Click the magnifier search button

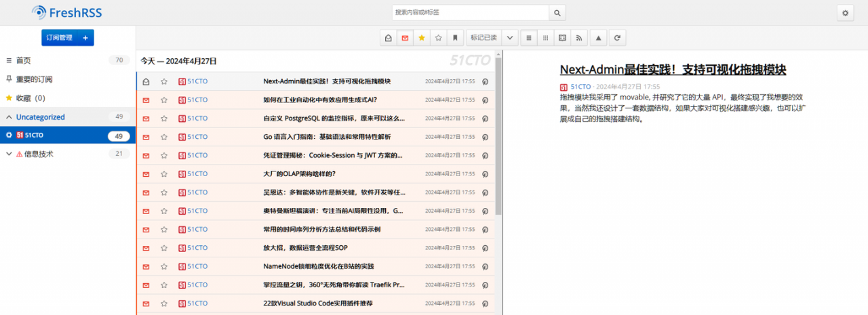[x=557, y=12]
